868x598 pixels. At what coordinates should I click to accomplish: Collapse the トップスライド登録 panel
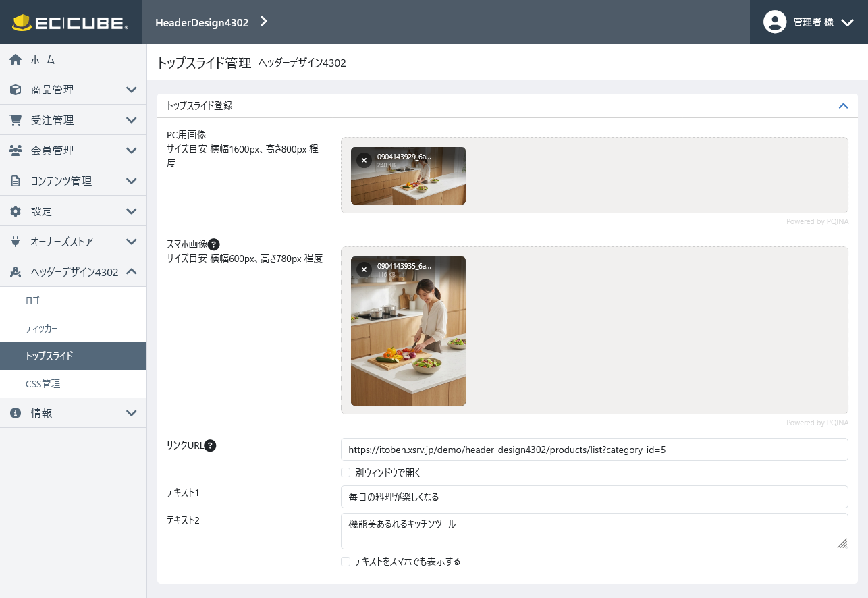pos(843,106)
